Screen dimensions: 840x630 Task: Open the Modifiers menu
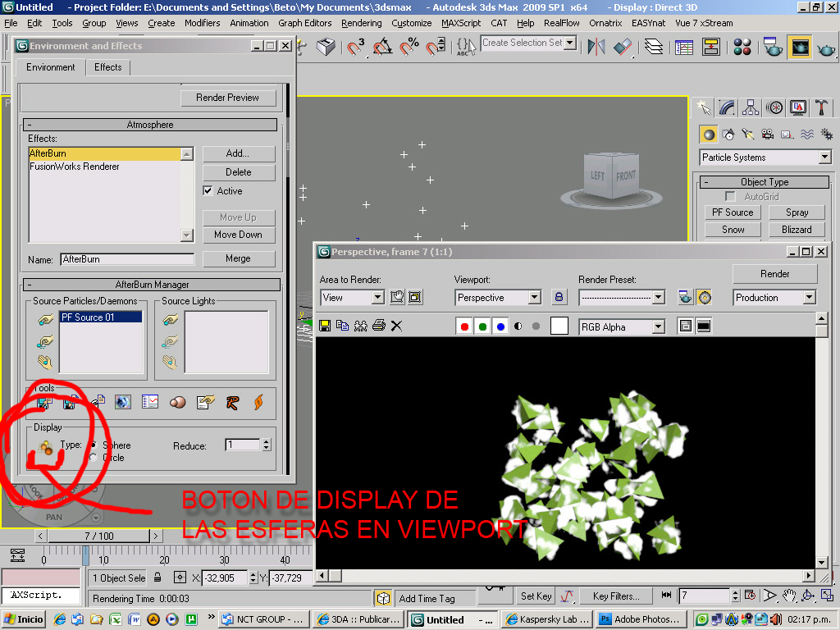203,23
